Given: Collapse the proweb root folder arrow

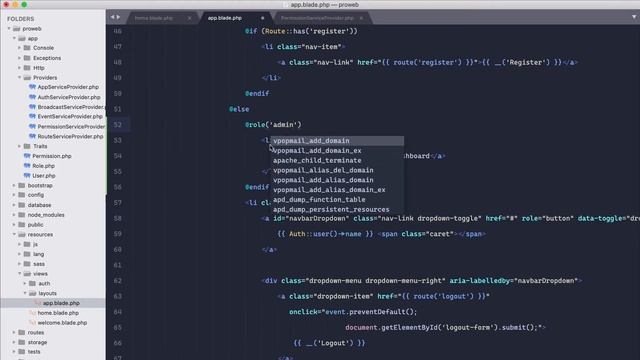Looking at the screenshot, I should 9,29.
